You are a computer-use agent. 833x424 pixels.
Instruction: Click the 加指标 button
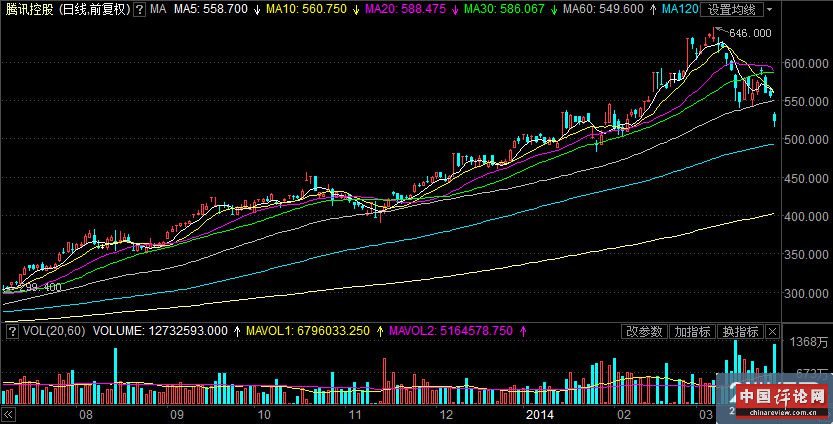point(692,332)
